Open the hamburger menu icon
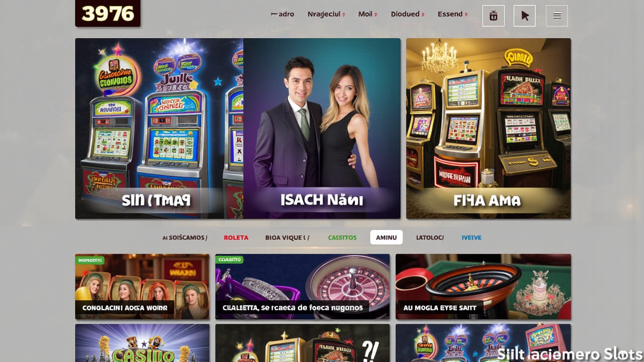 (557, 16)
